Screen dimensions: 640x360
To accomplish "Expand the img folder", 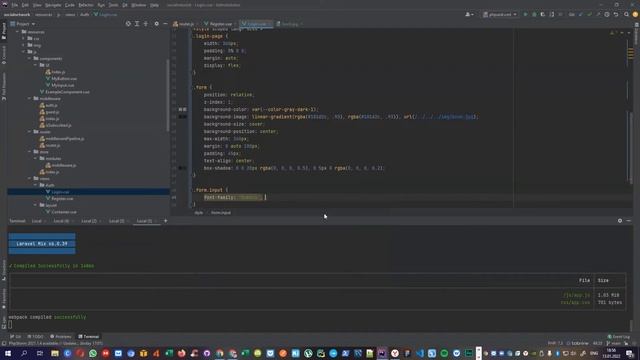I will 24,45.
